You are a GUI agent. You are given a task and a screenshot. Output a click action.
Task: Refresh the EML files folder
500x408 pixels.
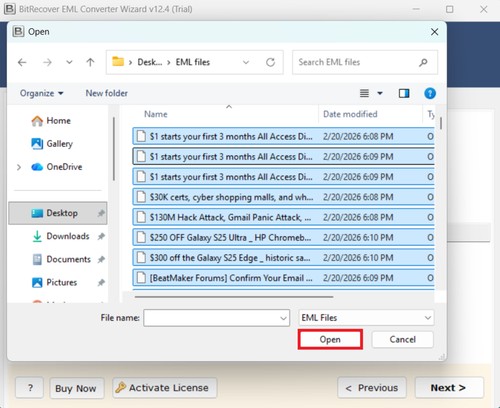(x=270, y=62)
